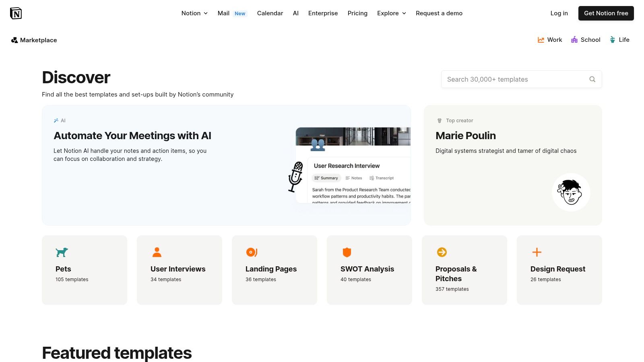Click the '357 templates' text
The image size is (644, 362).
[452, 289]
